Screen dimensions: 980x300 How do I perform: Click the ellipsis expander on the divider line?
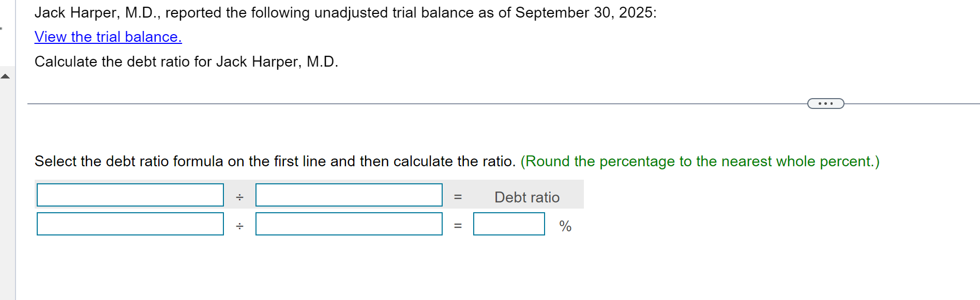(x=825, y=103)
